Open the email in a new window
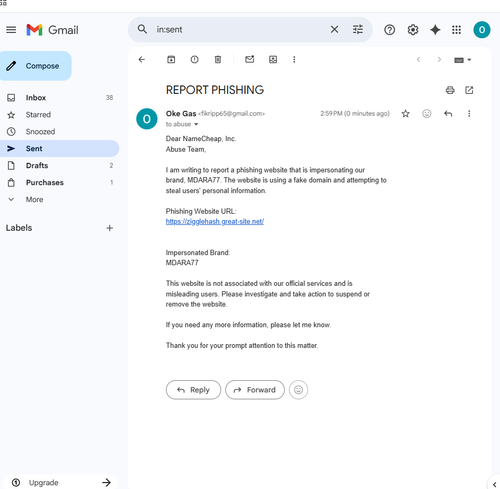The width and height of the screenshot is (500, 489). 469,90
